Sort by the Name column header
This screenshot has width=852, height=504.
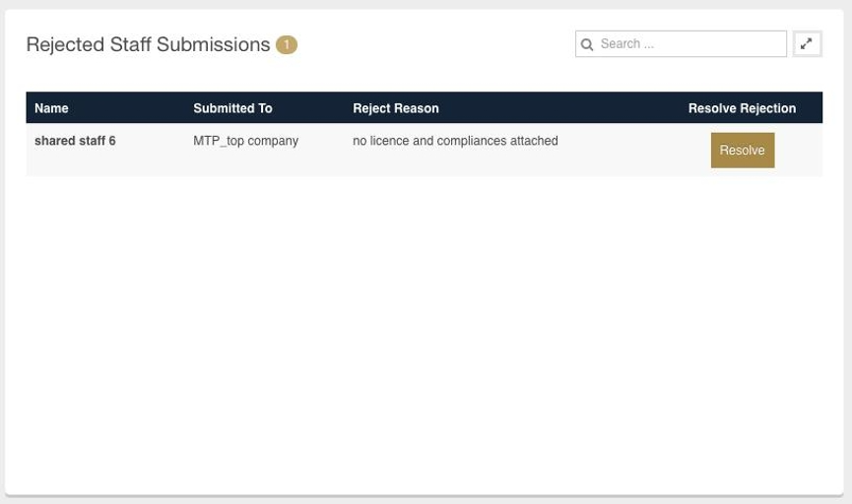51,108
